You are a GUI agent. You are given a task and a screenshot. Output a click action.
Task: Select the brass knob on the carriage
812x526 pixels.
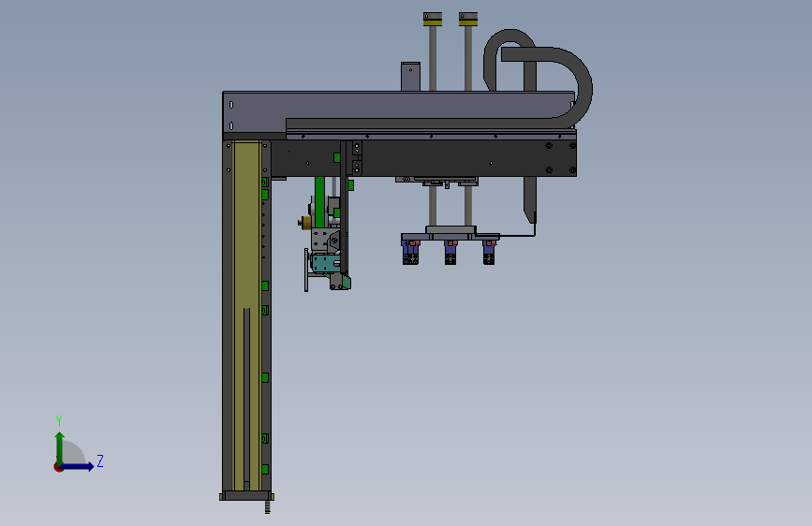click(304, 223)
